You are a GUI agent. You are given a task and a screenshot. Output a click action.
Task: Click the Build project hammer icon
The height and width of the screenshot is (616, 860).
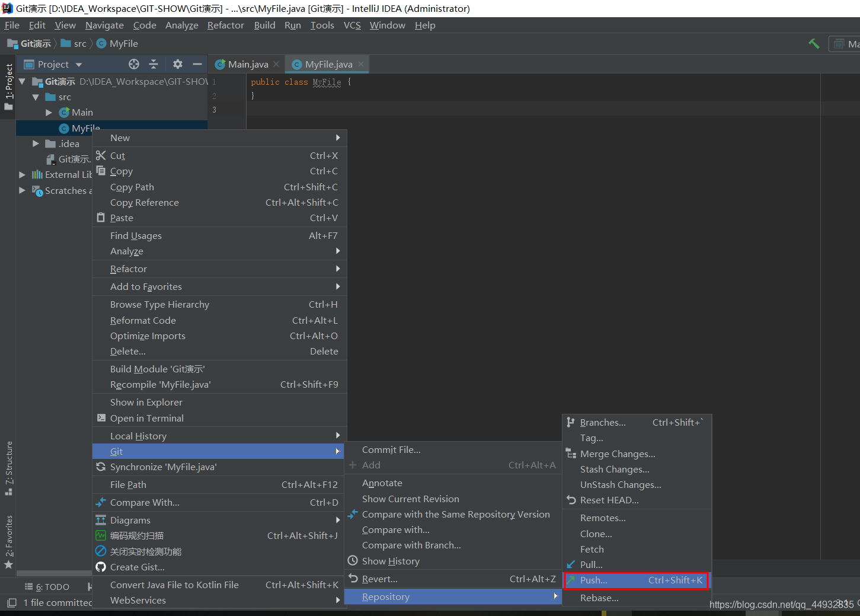point(814,43)
